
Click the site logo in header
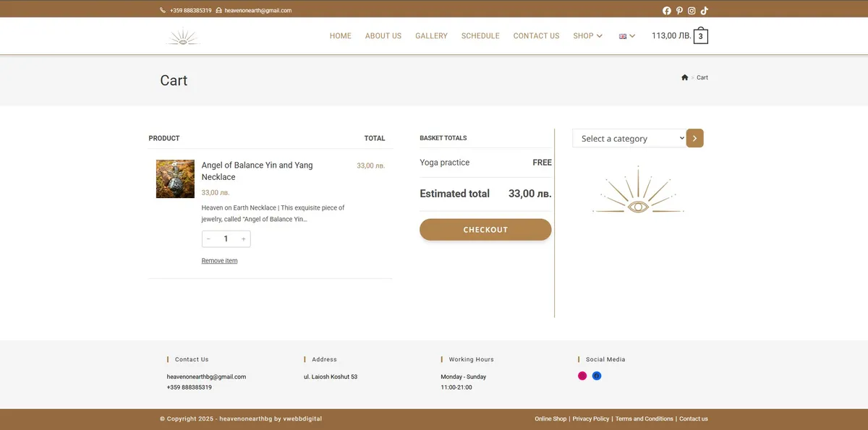coord(182,36)
